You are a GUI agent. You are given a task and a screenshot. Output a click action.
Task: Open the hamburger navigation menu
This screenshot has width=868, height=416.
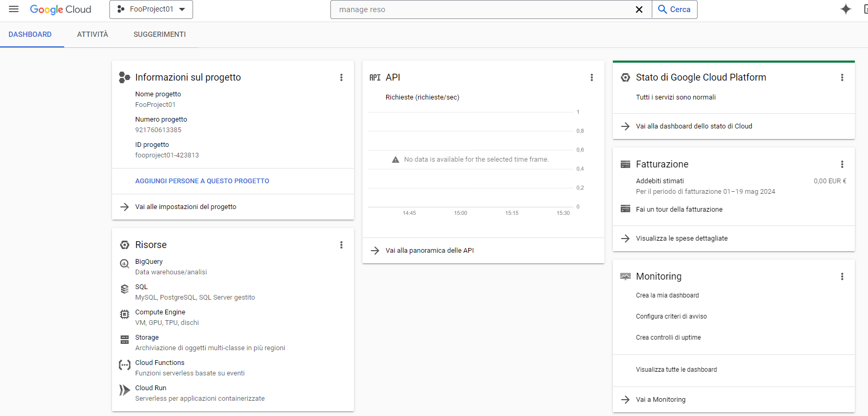pos(14,9)
